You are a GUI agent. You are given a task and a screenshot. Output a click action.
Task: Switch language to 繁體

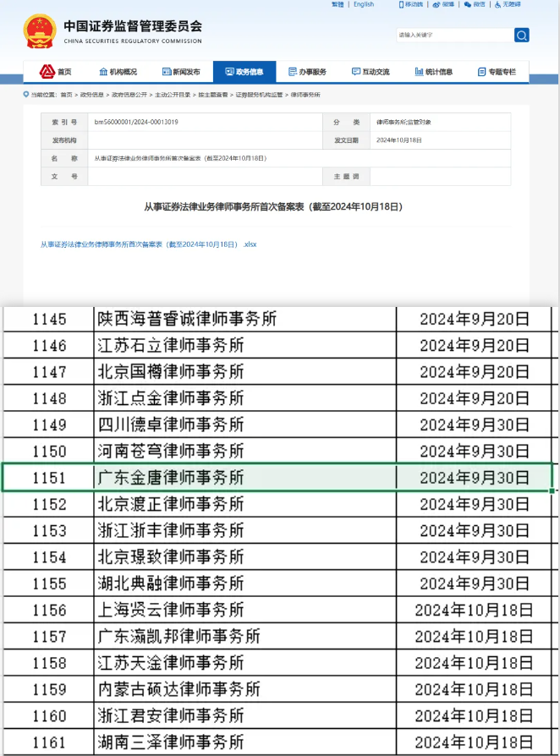(x=338, y=4)
